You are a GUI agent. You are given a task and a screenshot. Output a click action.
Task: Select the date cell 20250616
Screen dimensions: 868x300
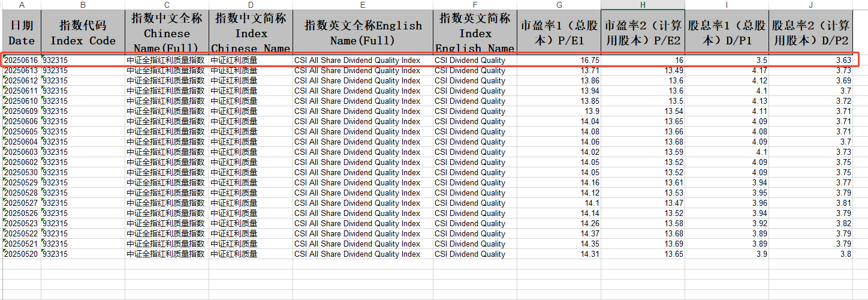pos(22,60)
